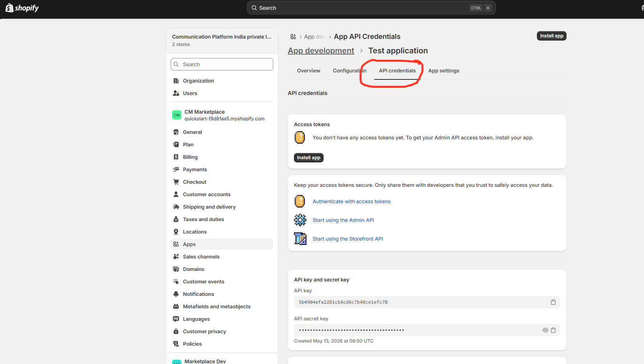Open Start using the Storefront API link
The height and width of the screenshot is (364, 644).
tap(348, 239)
